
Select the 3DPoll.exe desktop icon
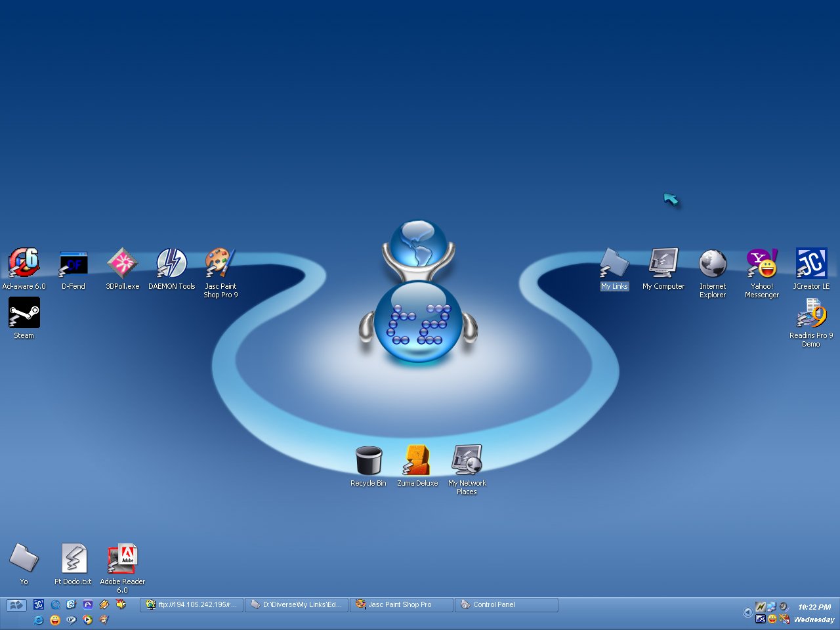122,264
